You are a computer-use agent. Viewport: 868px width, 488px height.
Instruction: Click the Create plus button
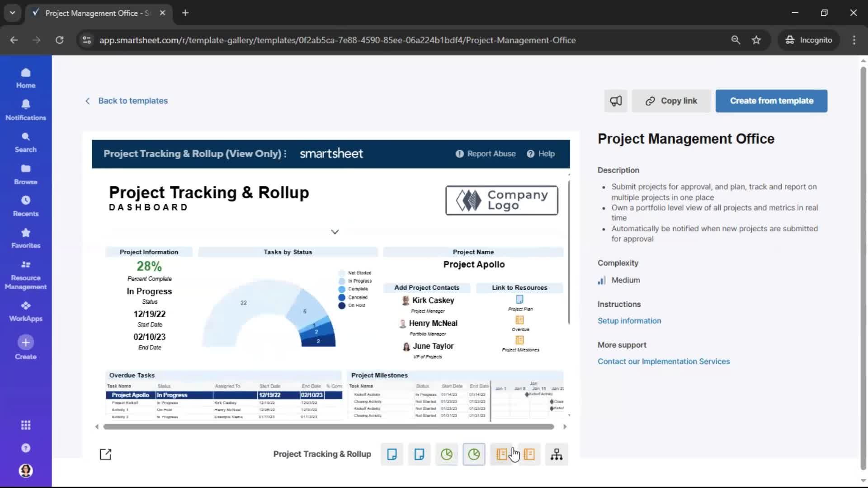(x=26, y=343)
